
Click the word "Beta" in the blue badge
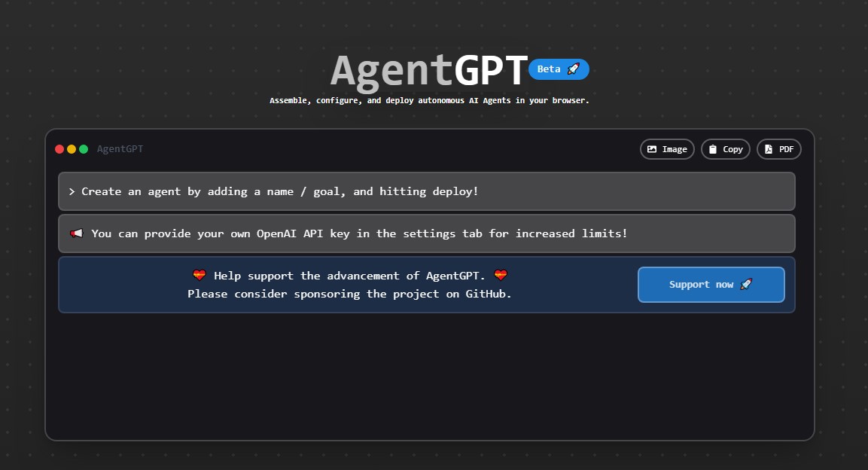click(x=549, y=69)
